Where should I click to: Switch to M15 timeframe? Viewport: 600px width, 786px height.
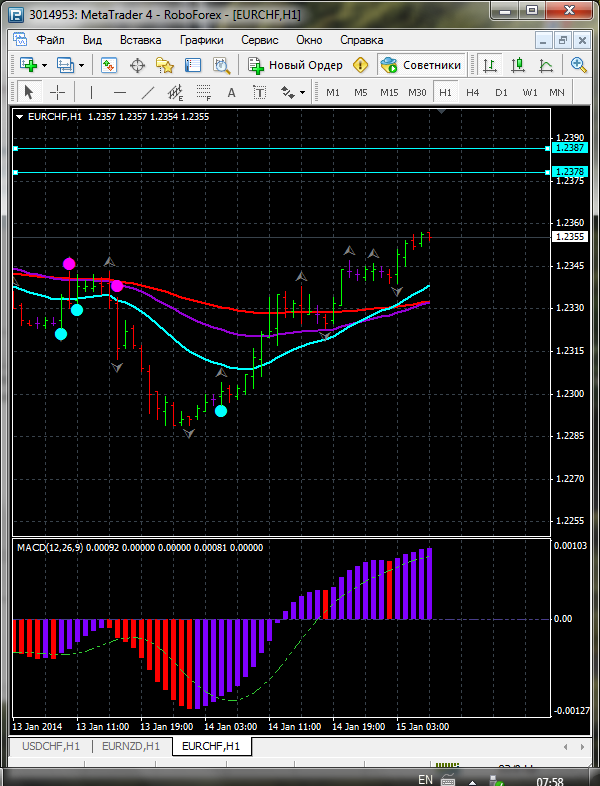[389, 92]
